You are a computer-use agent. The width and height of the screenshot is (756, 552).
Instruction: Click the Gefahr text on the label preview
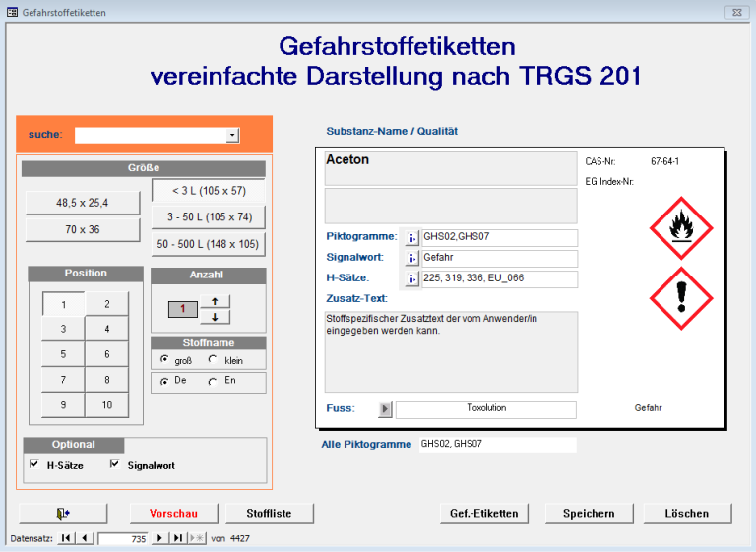point(648,408)
